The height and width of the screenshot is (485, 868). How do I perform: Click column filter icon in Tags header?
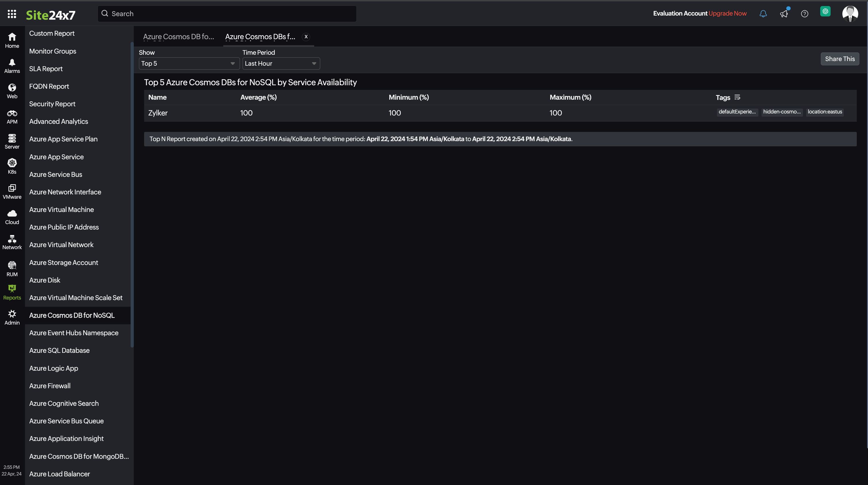tap(737, 97)
